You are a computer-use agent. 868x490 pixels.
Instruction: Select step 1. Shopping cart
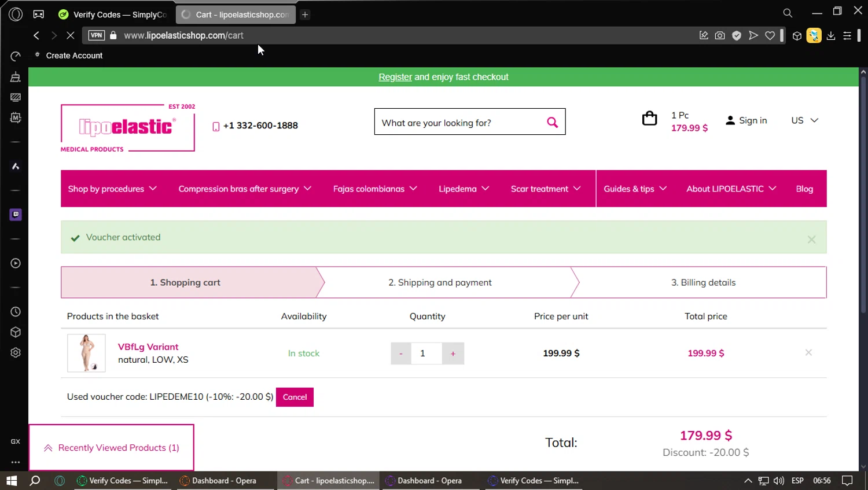coord(185,282)
